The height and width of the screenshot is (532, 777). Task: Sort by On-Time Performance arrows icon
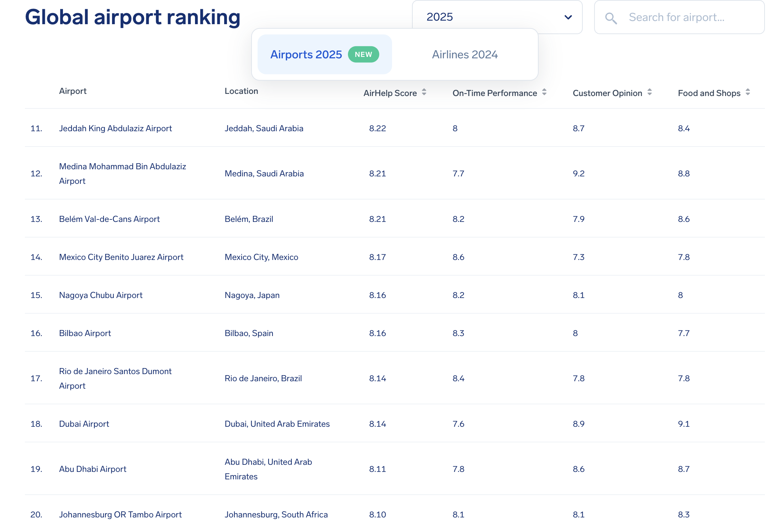coord(544,92)
